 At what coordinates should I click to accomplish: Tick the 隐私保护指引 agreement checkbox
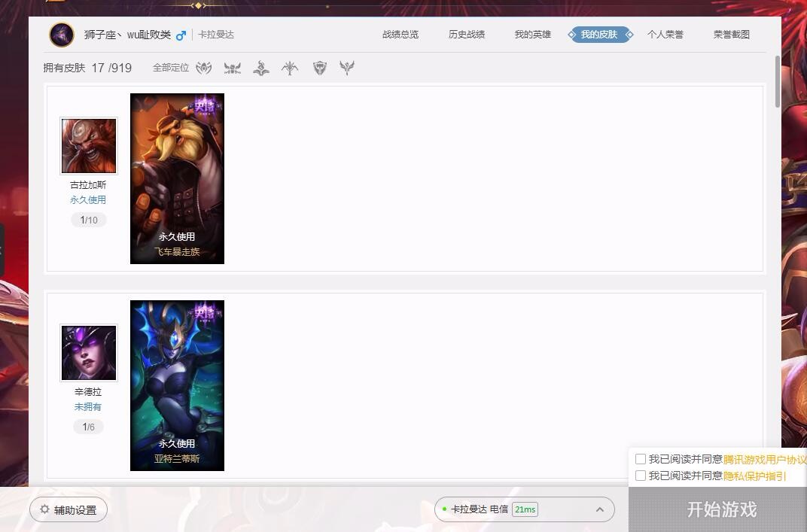click(x=641, y=476)
